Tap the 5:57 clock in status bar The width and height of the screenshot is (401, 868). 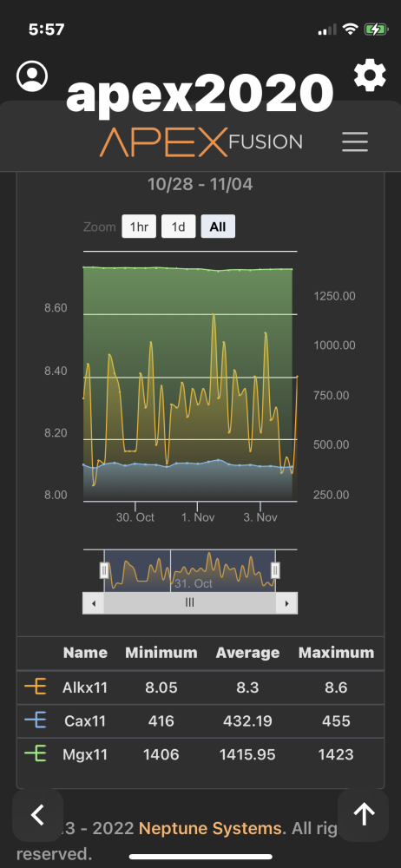[47, 30]
